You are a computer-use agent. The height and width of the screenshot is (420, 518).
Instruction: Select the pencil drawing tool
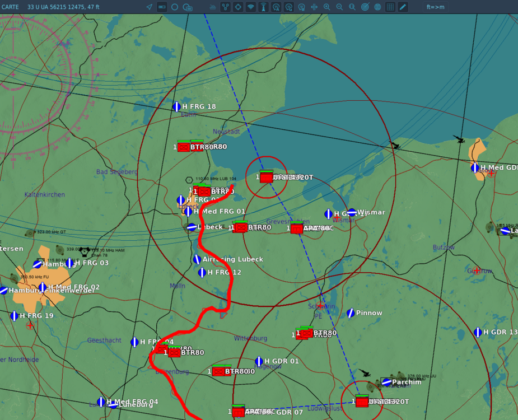(402, 7)
